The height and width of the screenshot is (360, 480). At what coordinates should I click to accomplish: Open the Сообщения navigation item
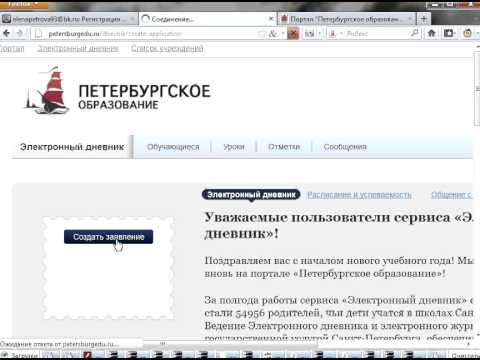[345, 147]
